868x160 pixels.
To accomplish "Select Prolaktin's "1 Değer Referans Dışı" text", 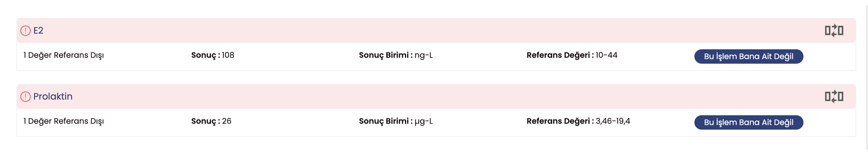I will 63,121.
